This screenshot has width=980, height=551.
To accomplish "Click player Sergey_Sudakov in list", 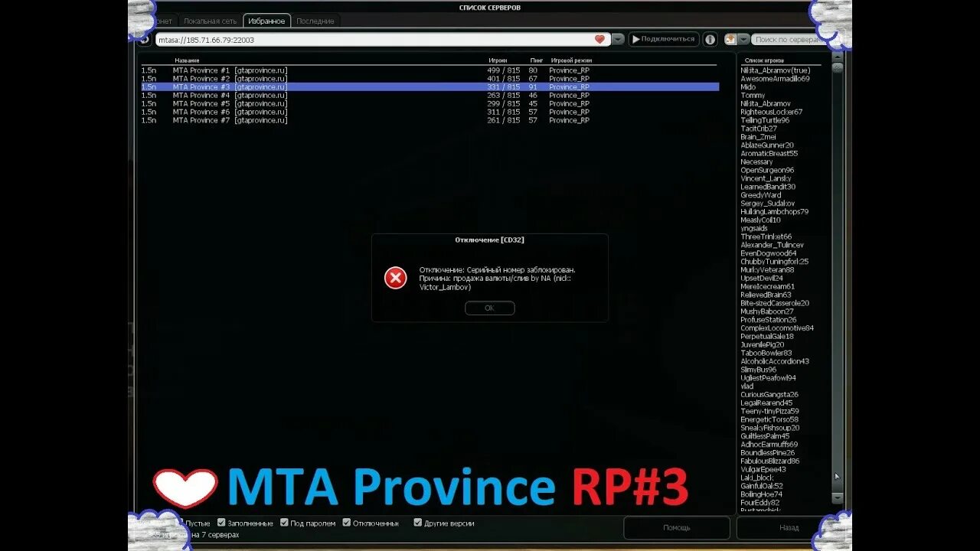I will [x=768, y=204].
